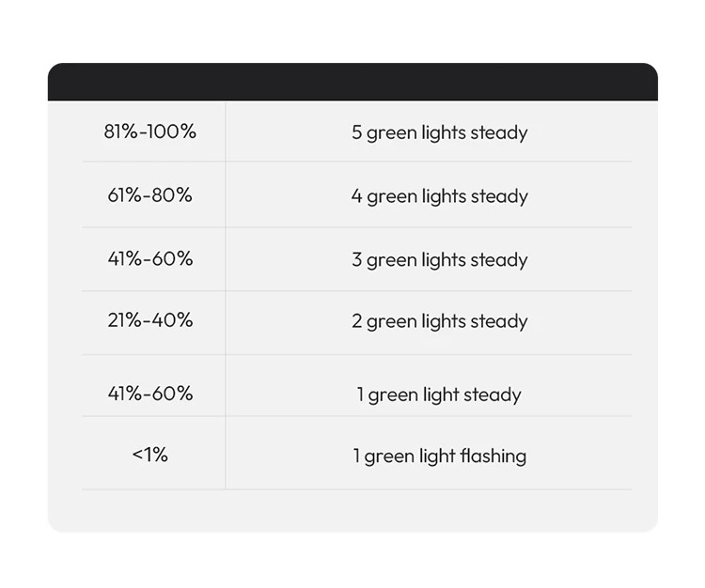705x588 pixels.
Task: Click the "41%-60%" beside 3 green lights
Action: (x=150, y=258)
